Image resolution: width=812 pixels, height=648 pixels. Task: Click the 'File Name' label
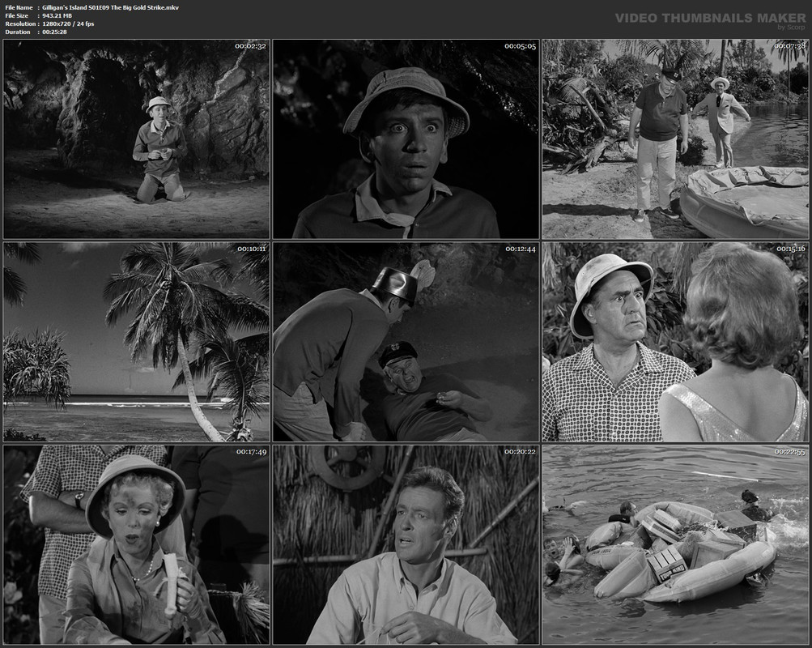tap(19, 8)
